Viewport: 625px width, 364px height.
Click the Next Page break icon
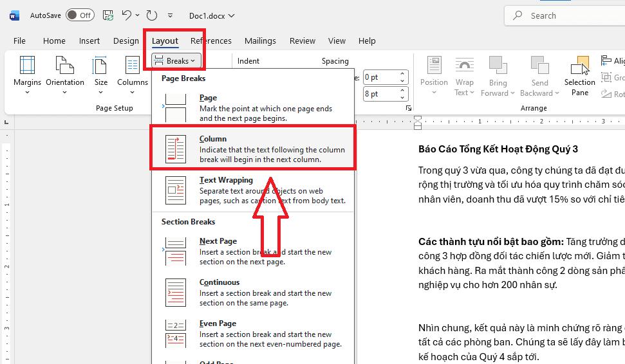click(x=176, y=251)
